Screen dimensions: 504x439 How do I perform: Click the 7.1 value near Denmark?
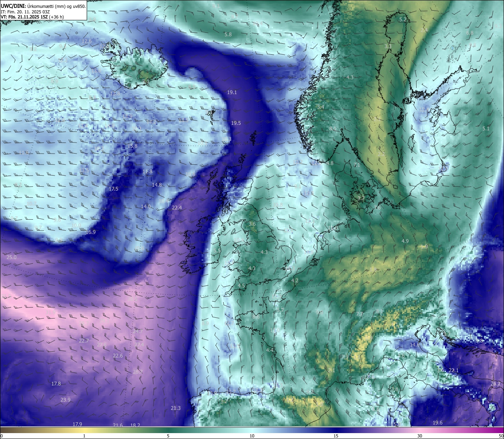click(357, 165)
